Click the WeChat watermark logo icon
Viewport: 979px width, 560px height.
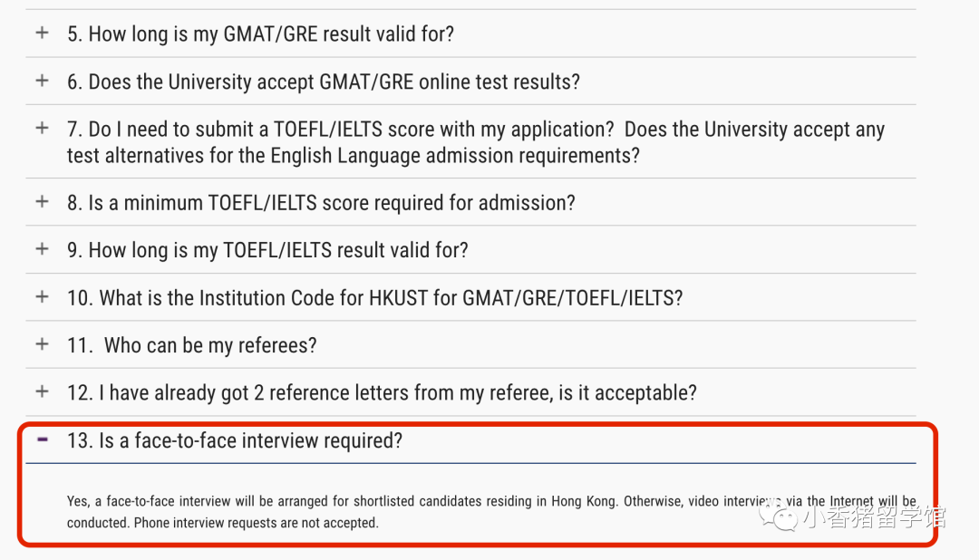coord(778,517)
